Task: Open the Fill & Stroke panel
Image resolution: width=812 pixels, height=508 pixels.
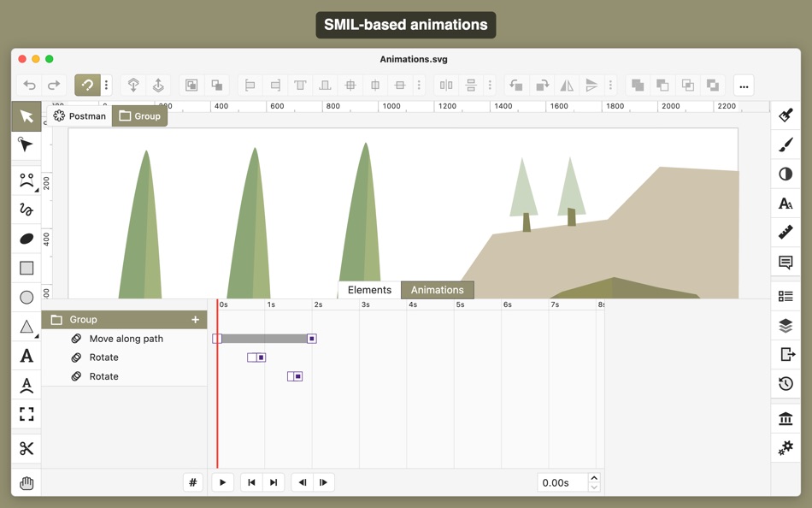Action: [x=785, y=115]
